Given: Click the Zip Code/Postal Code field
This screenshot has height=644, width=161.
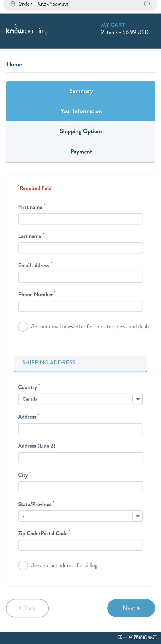Looking at the screenshot, I should click(x=80, y=545).
